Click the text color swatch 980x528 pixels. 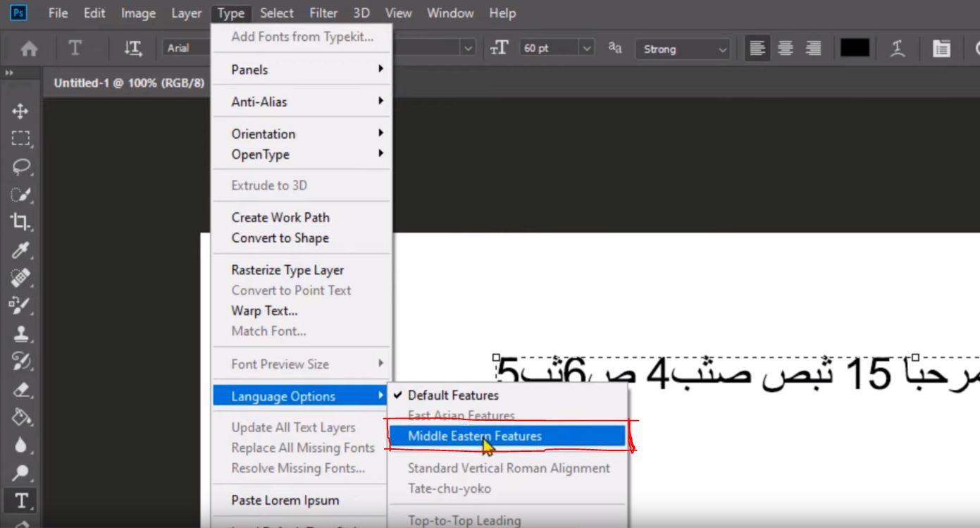coord(855,48)
